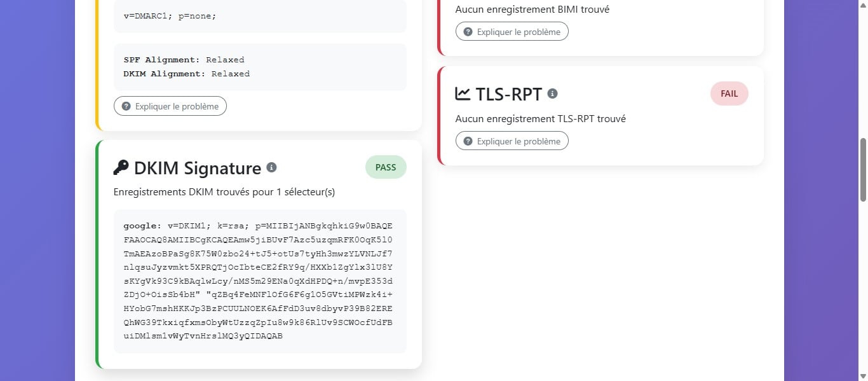
Task: Click the TLS-RPT chart icon
Action: pyautogui.click(x=462, y=93)
